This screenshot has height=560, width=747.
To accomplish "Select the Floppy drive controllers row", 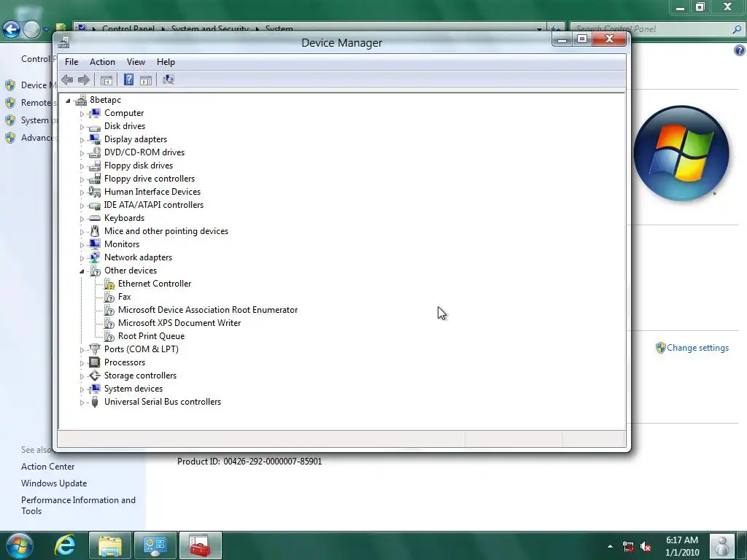I will tap(149, 179).
